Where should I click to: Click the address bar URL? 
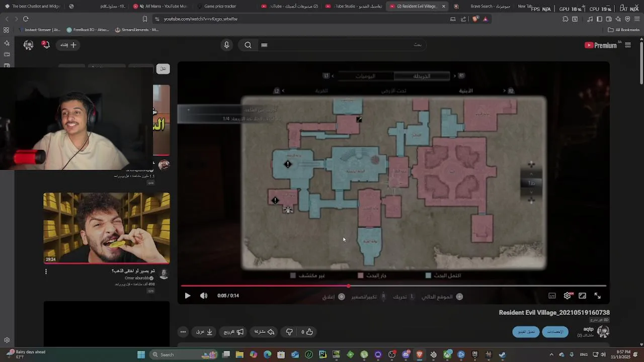pyautogui.click(x=201, y=19)
